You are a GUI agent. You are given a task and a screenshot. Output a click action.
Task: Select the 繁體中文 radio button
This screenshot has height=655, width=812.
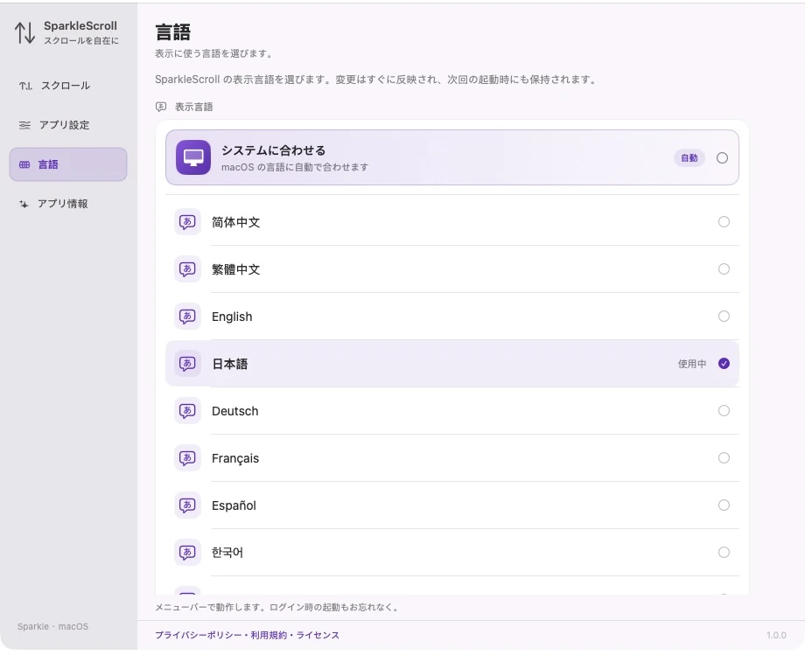[724, 269]
